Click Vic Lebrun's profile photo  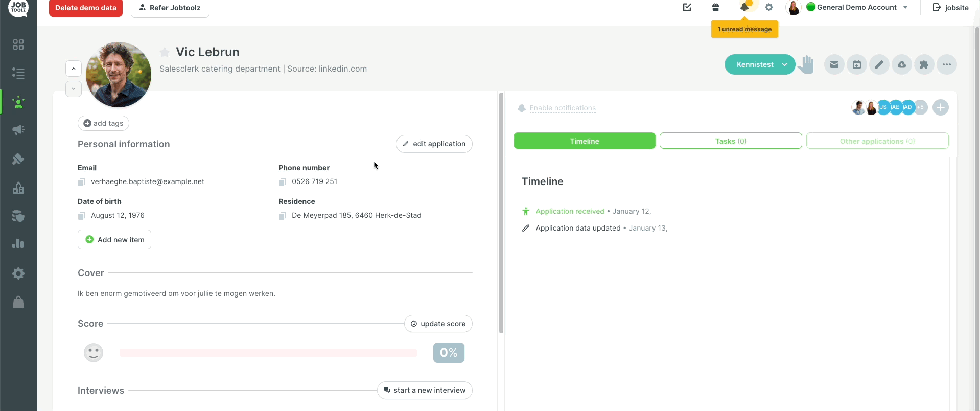(x=119, y=75)
